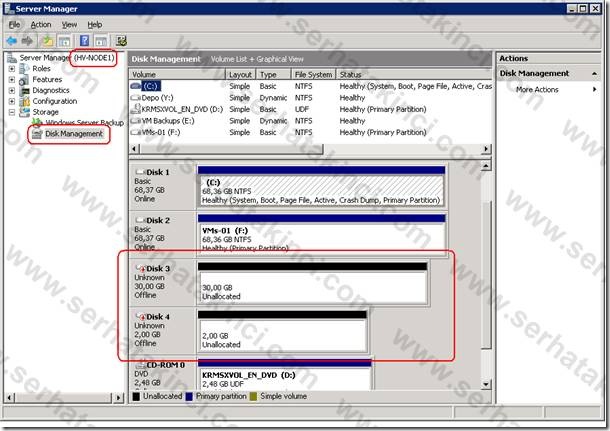Click graphical view scrollbar down arrow
Screen dimensions: 610x431
486,385
